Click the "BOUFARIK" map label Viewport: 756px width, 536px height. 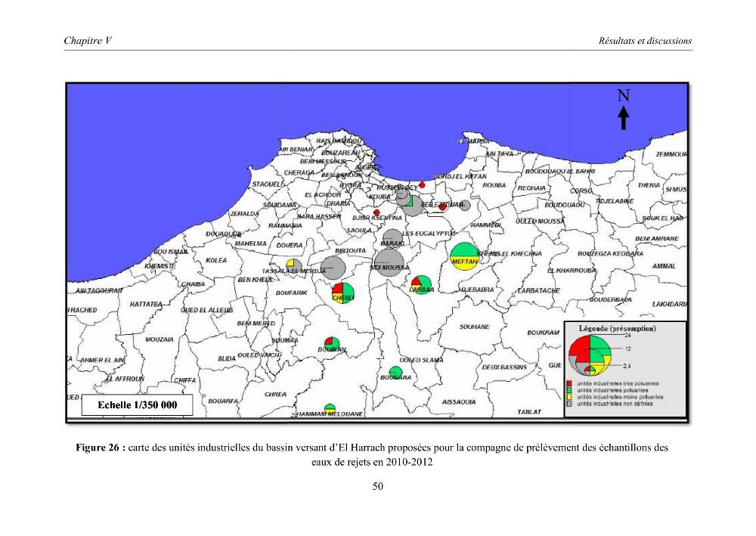click(292, 293)
